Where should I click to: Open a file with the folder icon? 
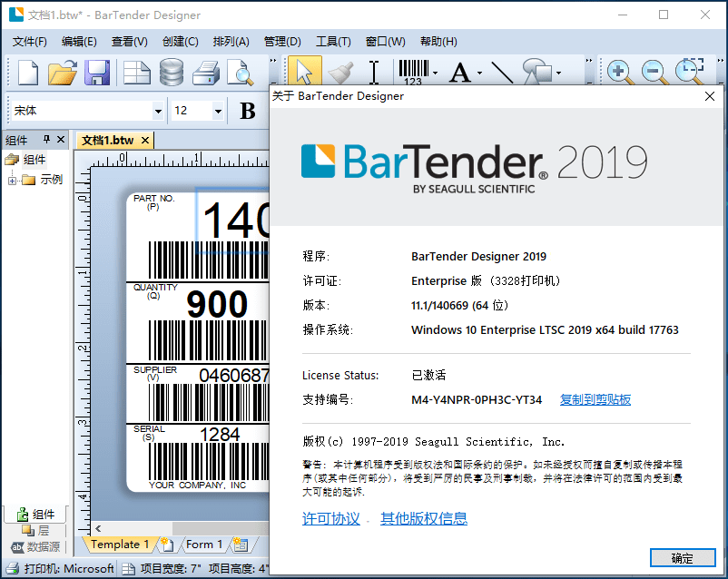coord(63,73)
